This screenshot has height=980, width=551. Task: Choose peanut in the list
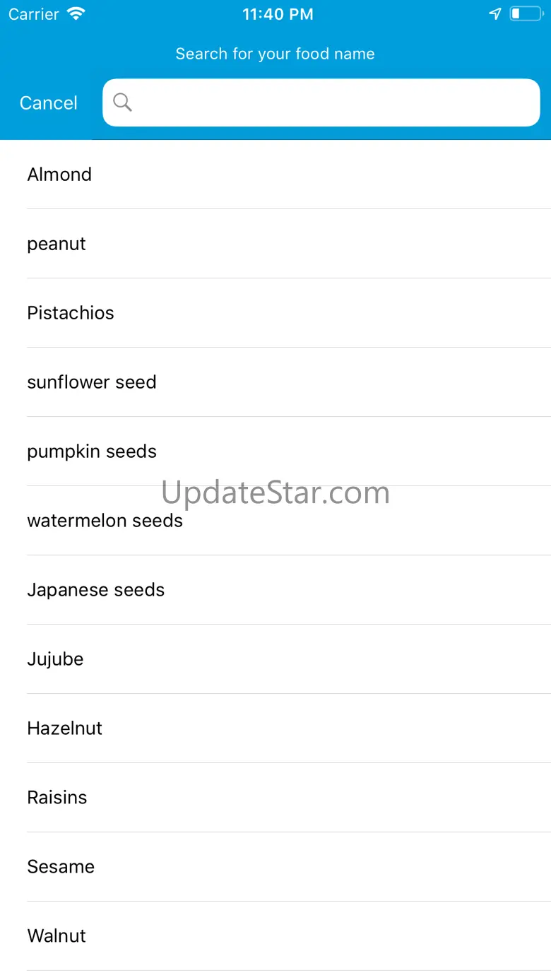[x=57, y=244]
